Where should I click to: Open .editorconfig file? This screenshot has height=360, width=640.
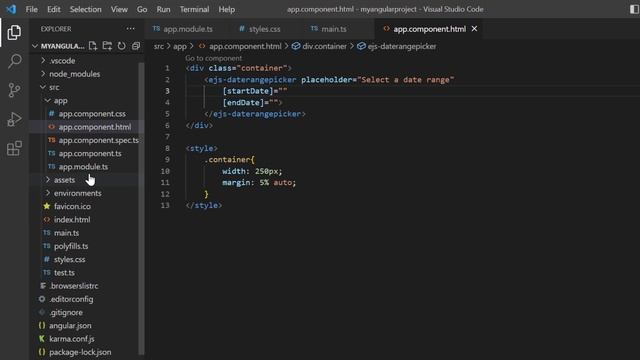[71, 299]
